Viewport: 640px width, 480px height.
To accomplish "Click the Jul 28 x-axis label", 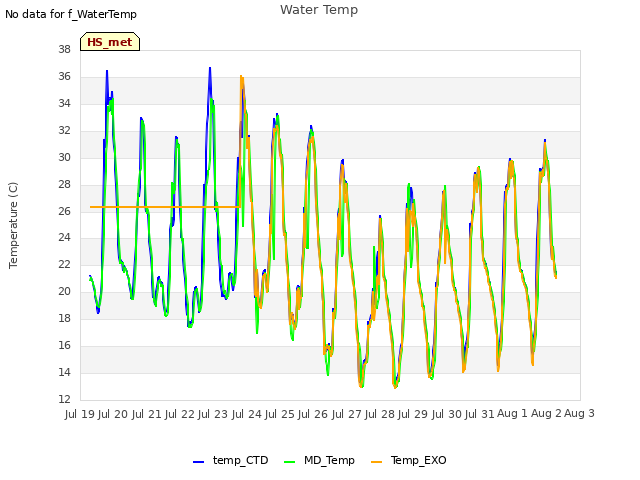I will click(380, 414).
